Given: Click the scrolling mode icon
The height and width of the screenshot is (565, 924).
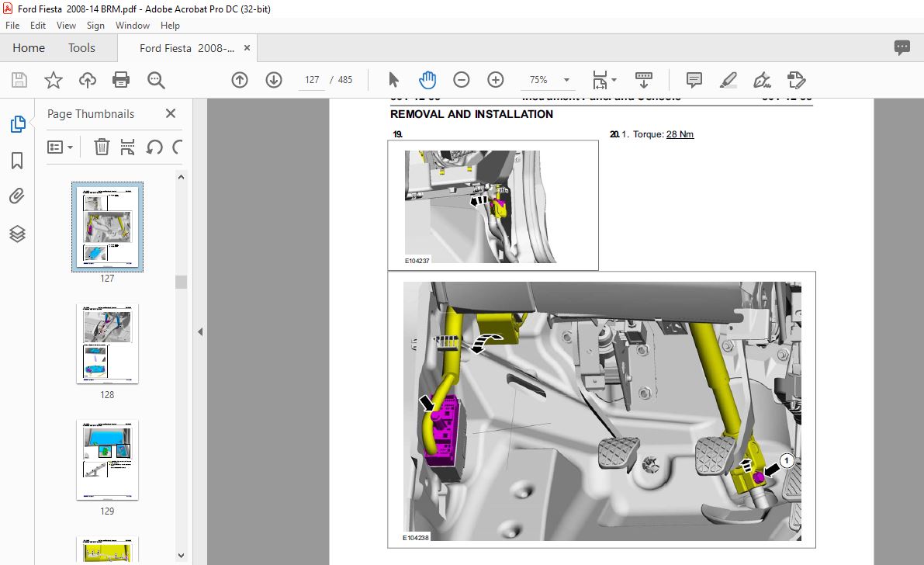Looking at the screenshot, I should click(643, 80).
